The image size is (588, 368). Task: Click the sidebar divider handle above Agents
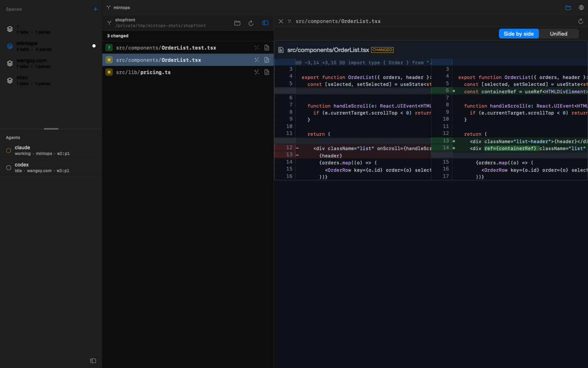click(51, 129)
